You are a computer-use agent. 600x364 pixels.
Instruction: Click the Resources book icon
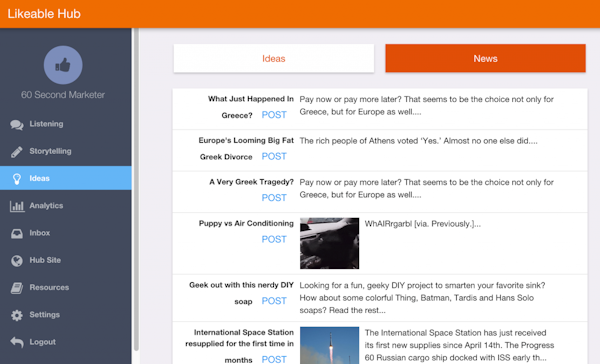(x=16, y=288)
